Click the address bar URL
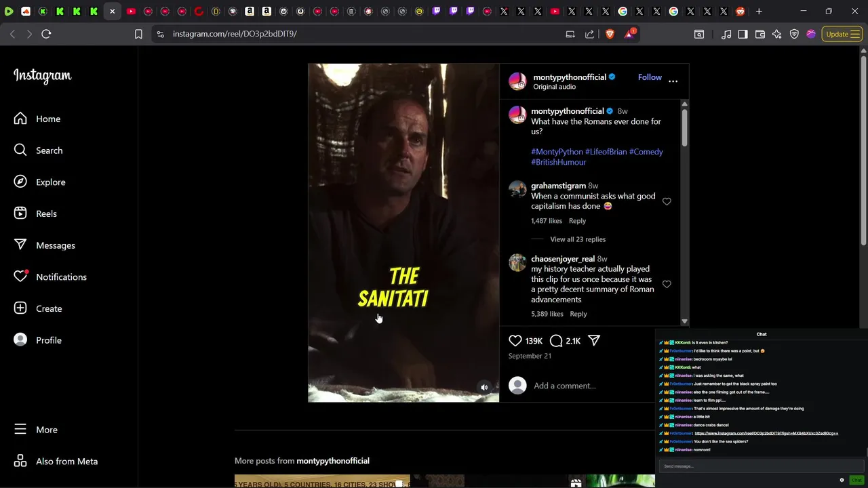This screenshot has width=868, height=488. click(x=235, y=34)
